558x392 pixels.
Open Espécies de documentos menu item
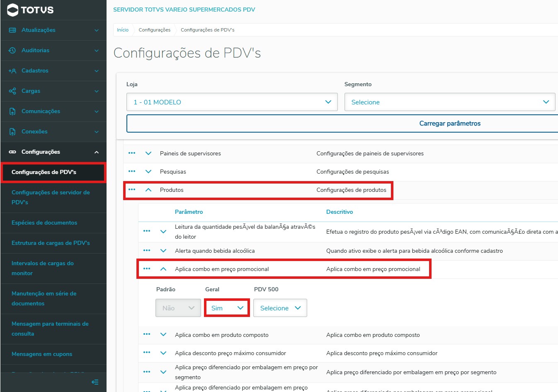click(x=53, y=223)
